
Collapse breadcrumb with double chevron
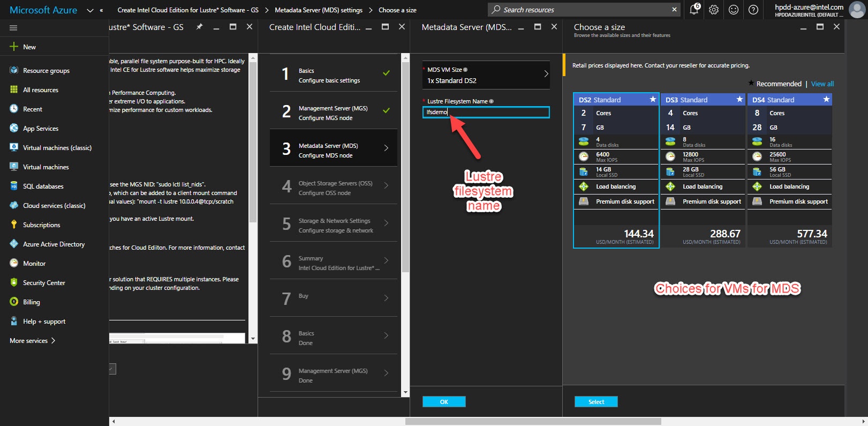102,10
